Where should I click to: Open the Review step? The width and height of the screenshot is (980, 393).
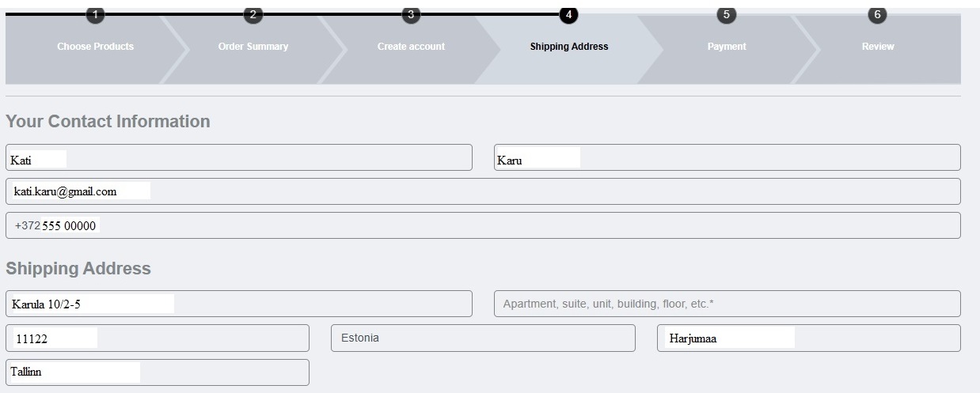coord(877,47)
